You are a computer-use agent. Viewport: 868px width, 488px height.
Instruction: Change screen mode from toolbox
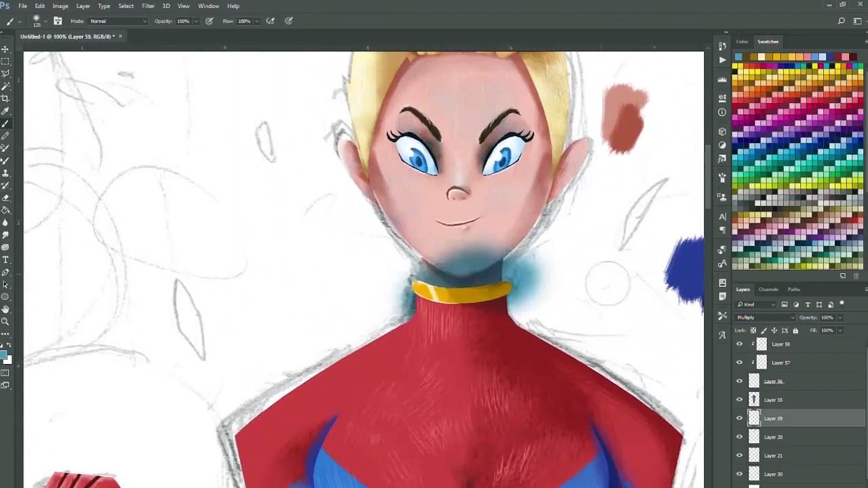point(5,385)
